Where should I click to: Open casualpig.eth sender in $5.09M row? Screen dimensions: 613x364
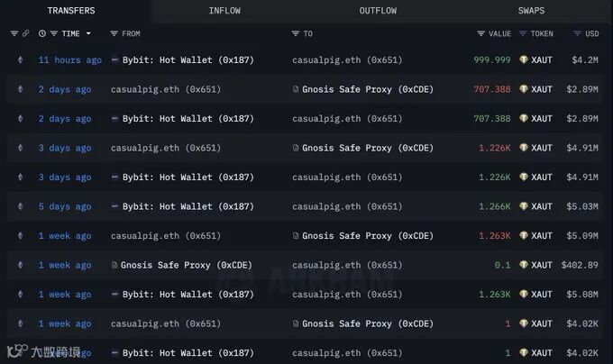(x=166, y=236)
